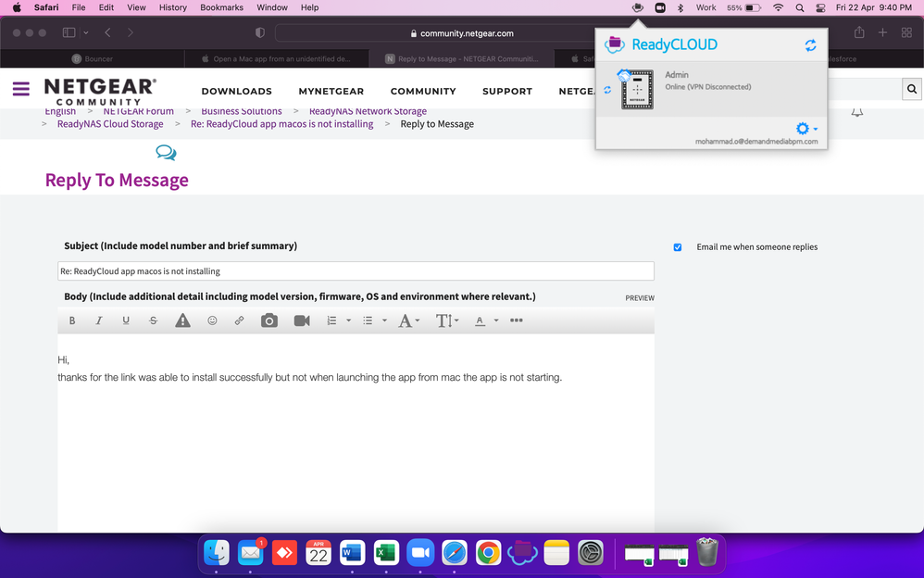Switch to Open a Mac app tab
This screenshot has height=578, width=924.
click(x=277, y=58)
